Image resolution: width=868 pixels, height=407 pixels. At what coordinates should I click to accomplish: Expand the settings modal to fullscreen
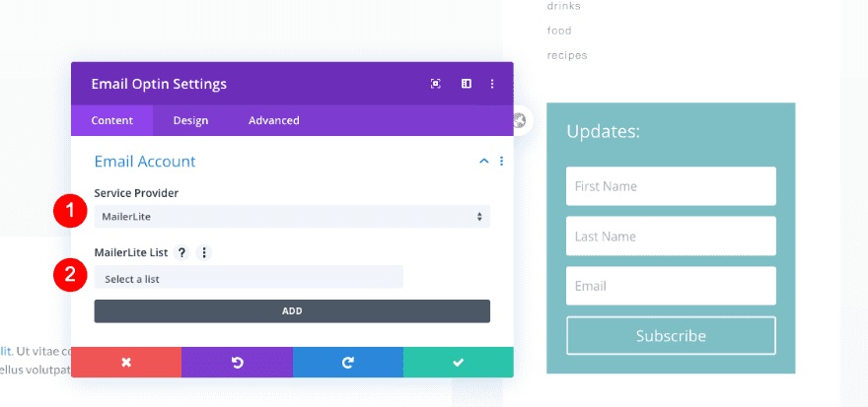coord(436,84)
